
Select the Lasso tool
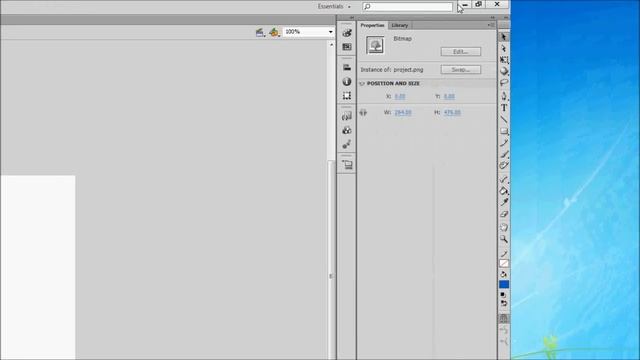coord(504,83)
